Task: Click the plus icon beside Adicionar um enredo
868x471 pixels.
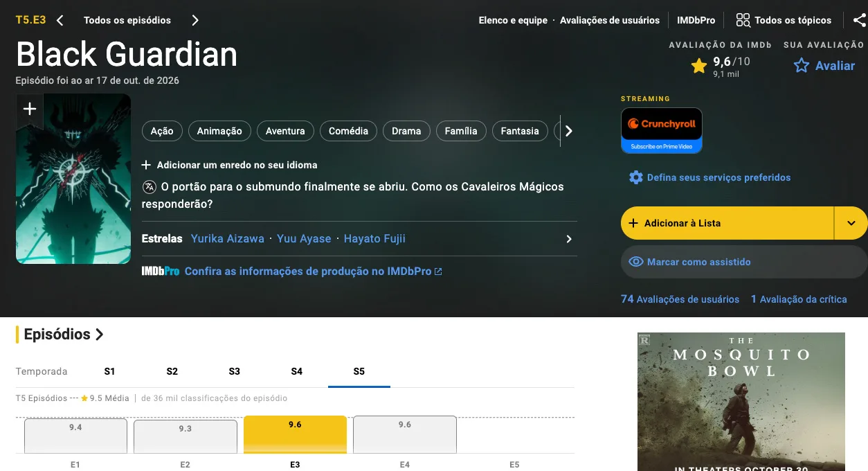Action: (146, 165)
